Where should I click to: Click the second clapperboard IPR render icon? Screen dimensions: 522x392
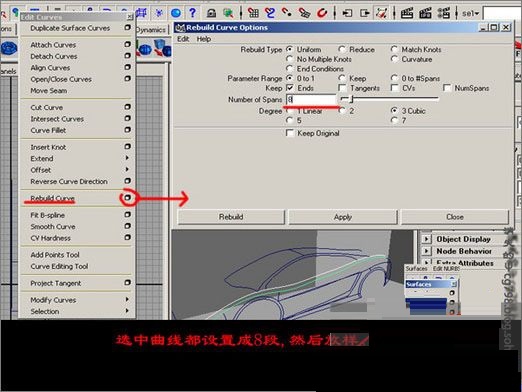pyautogui.click(x=425, y=13)
